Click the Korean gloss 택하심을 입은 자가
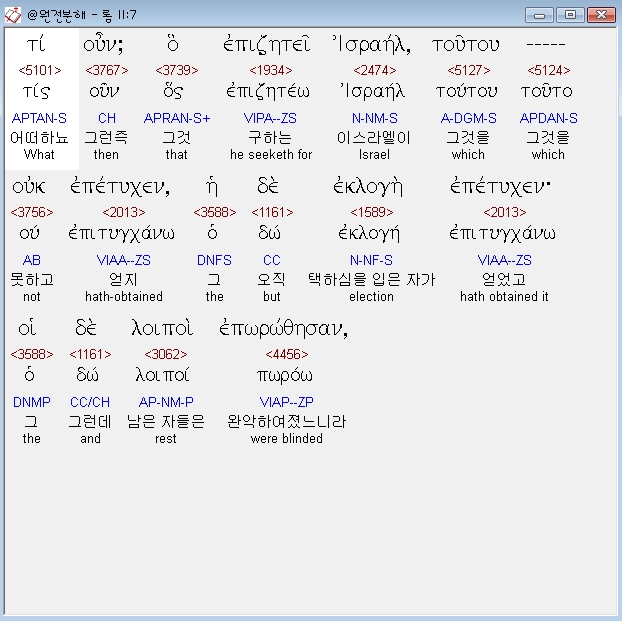 tap(371, 280)
